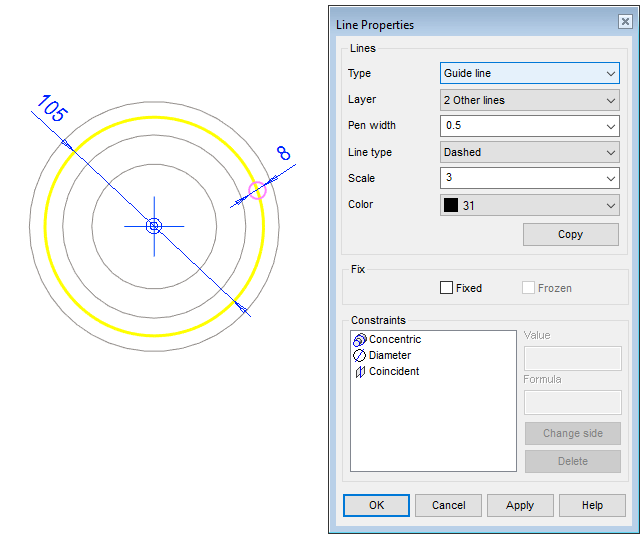This screenshot has width=642, height=536.
Task: Toggle the Frozen checkbox
Action: (529, 288)
